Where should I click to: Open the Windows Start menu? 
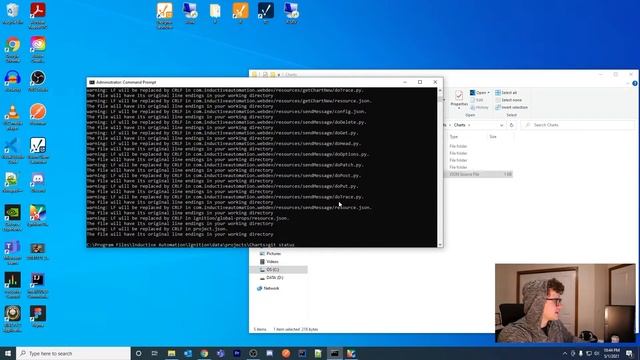[x=8, y=353]
